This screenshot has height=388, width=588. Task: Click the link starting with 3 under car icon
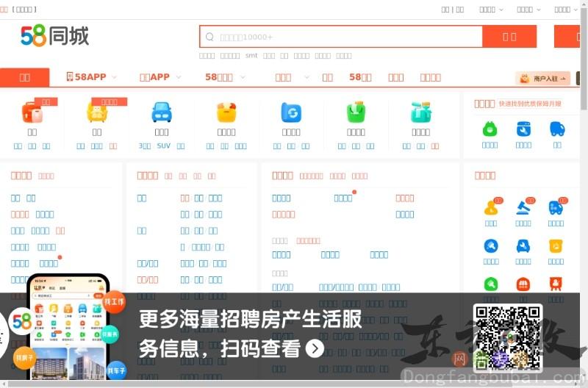145,145
